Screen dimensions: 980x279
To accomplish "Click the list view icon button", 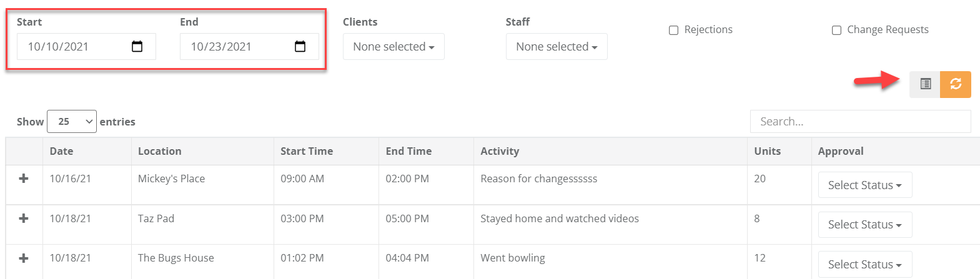I will point(925,84).
